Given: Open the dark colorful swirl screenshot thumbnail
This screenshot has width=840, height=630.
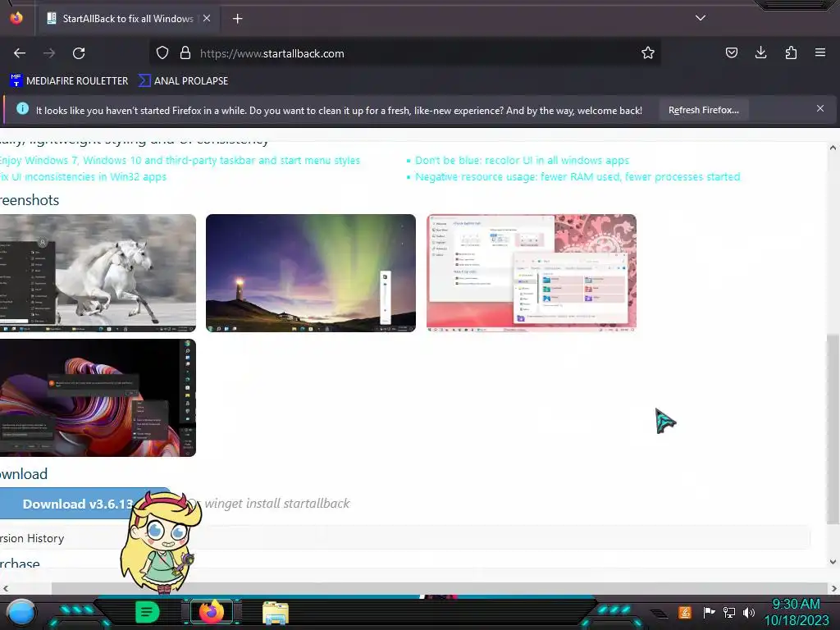Looking at the screenshot, I should click(98, 398).
